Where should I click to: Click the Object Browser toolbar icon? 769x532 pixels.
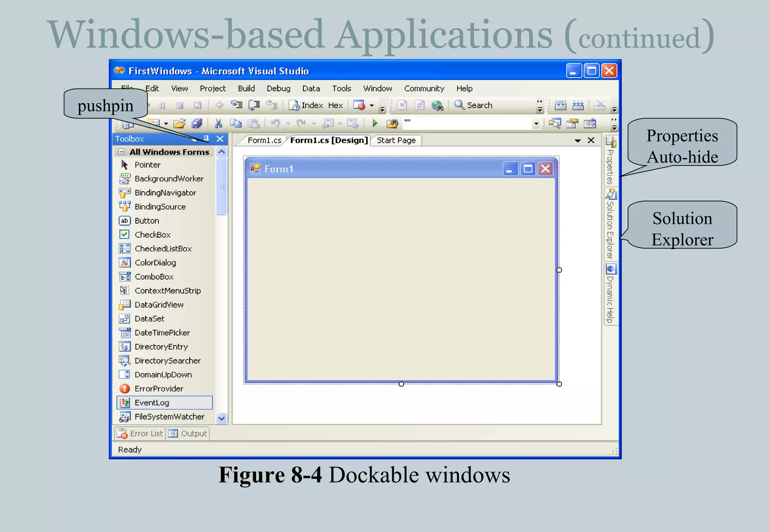point(590,123)
